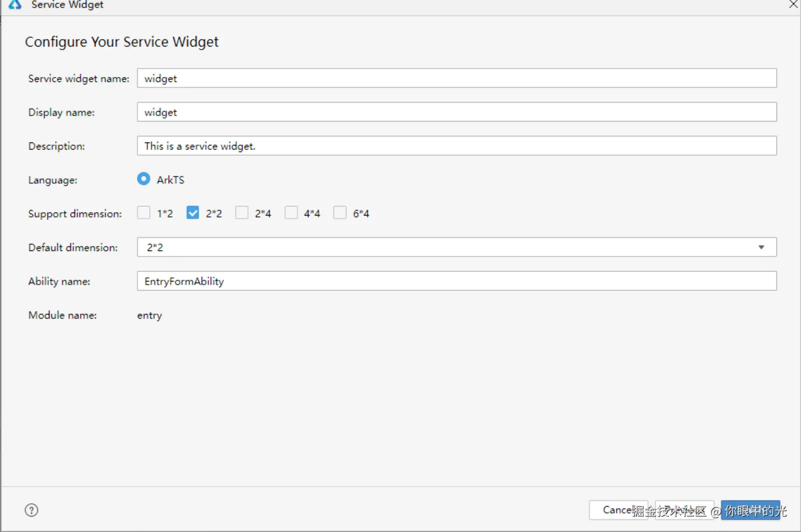This screenshot has height=532, width=801.
Task: Tick the 2*4 support dimension checkbox
Action: [x=242, y=212]
